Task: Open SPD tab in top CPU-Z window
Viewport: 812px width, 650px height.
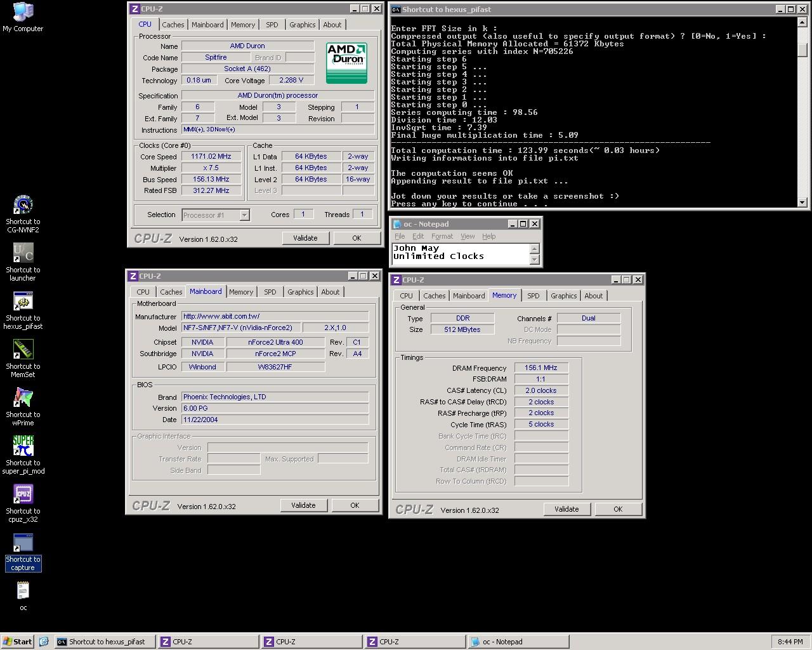Action: point(272,25)
